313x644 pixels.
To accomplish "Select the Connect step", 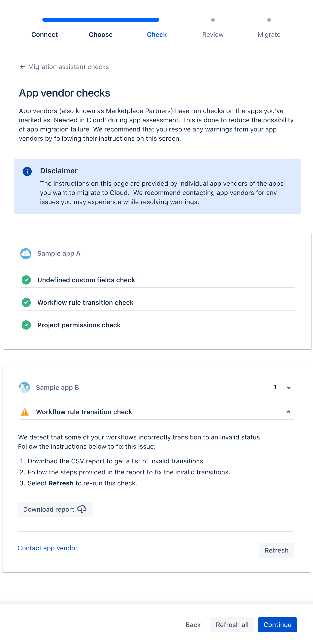I will (x=44, y=34).
